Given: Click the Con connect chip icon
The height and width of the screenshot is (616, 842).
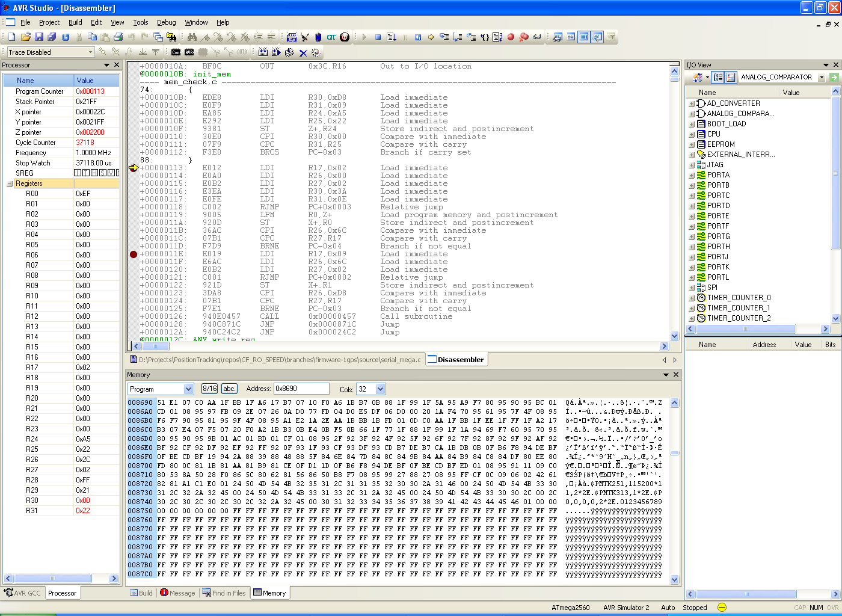Looking at the screenshot, I should (x=176, y=52).
